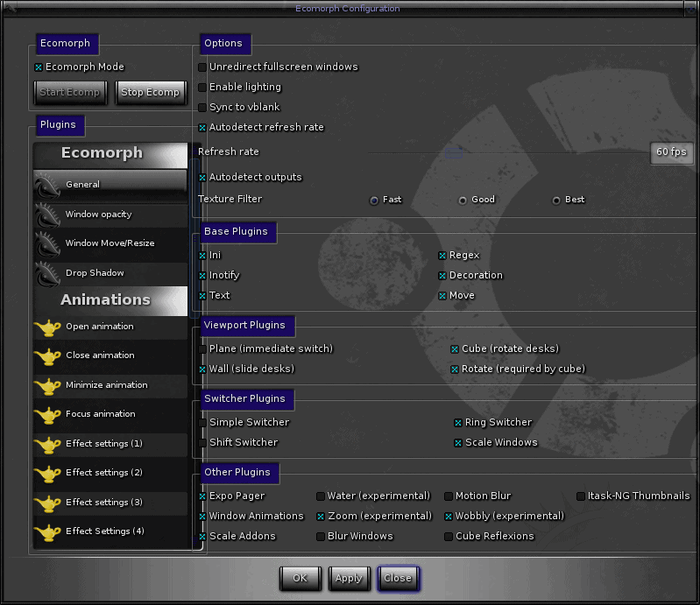Toggle Window Animations plugin

point(202,517)
